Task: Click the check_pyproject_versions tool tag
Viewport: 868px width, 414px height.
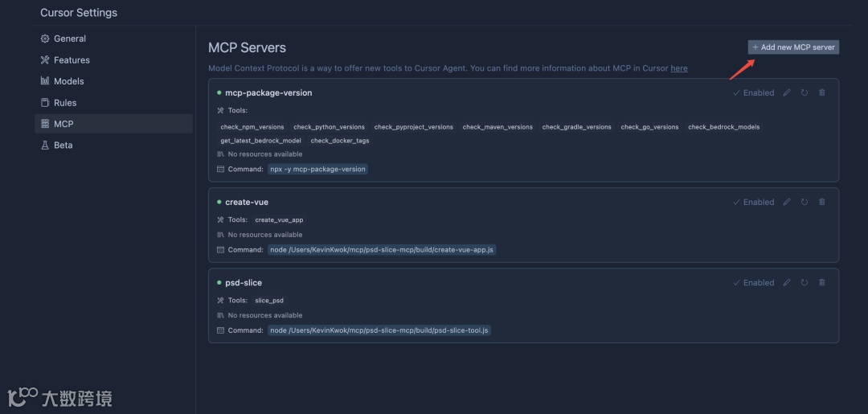Action: pyautogui.click(x=414, y=127)
